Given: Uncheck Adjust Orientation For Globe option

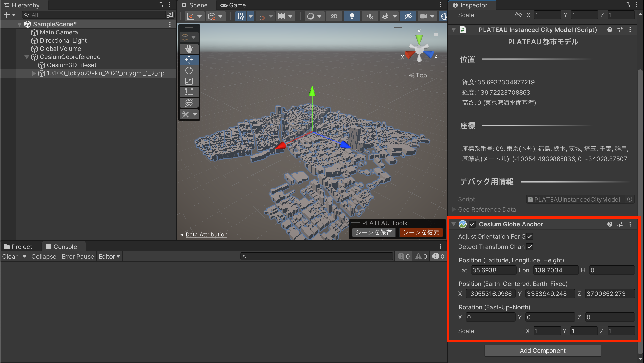Looking at the screenshot, I should pyautogui.click(x=530, y=236).
